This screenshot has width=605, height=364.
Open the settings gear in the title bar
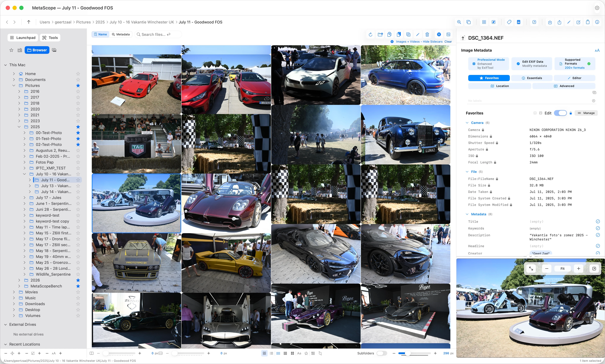(x=597, y=8)
